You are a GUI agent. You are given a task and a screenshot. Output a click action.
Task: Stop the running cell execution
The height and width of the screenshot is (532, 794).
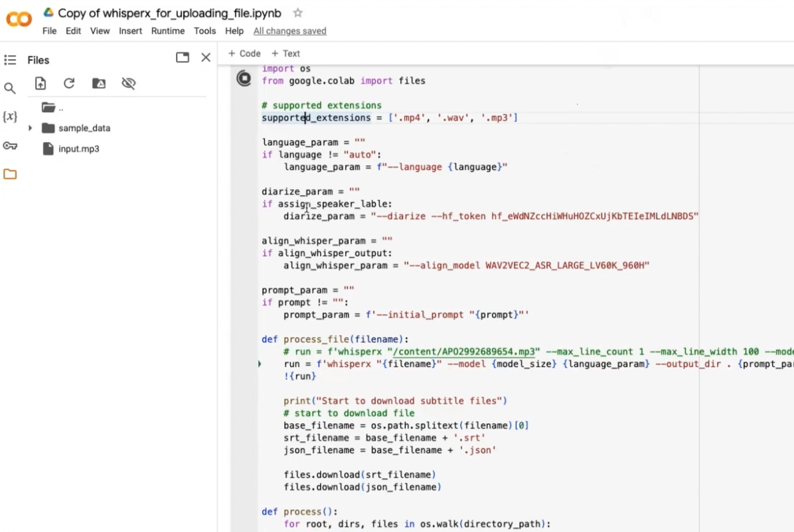[244, 79]
